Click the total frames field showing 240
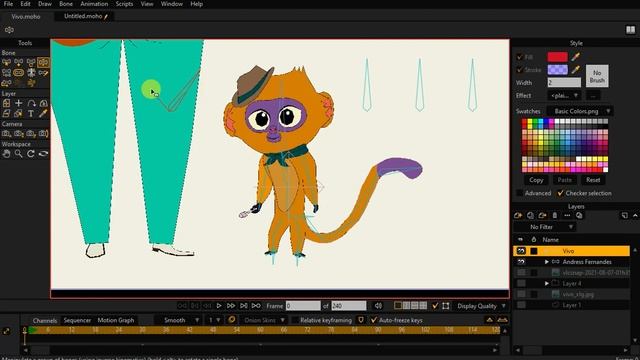The height and width of the screenshot is (360, 640). pyautogui.click(x=349, y=306)
